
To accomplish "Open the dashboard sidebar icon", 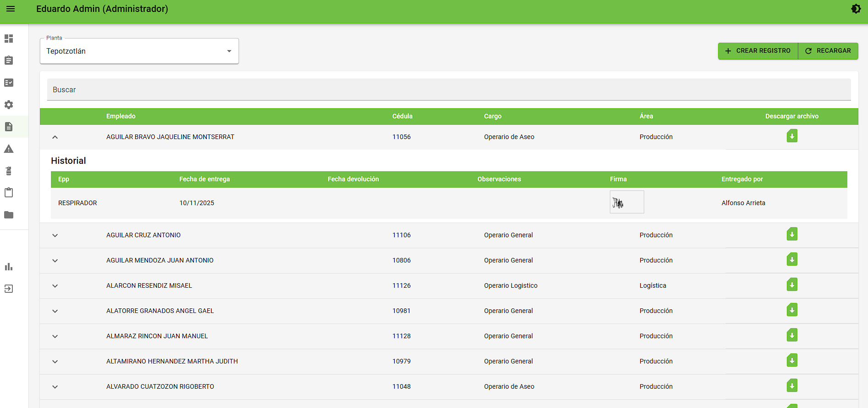I will tap(9, 39).
